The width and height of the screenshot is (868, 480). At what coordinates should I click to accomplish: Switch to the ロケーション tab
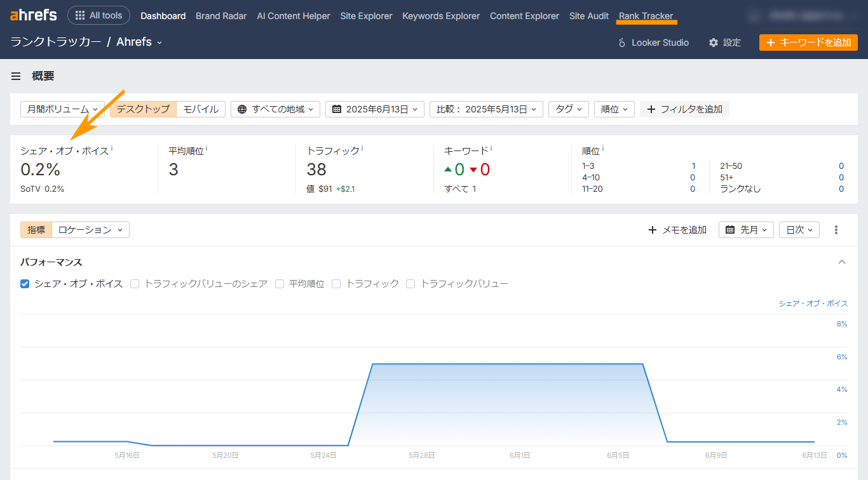click(90, 230)
